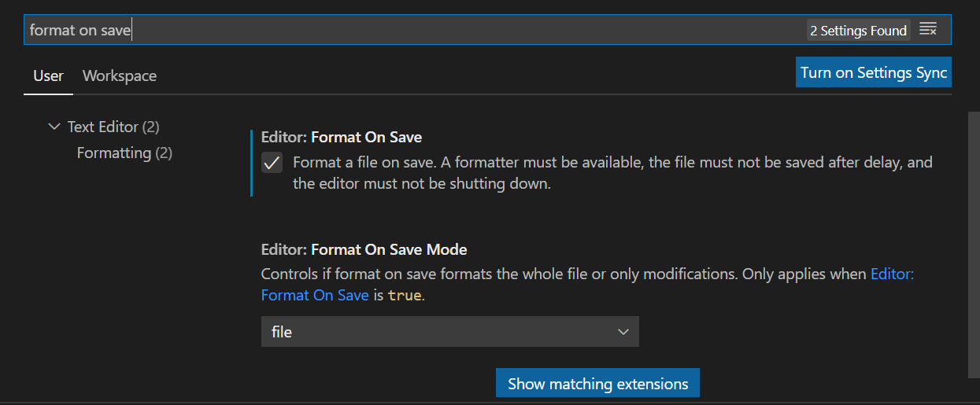Select Text Editor (2) tree label
The image size is (980, 405).
[113, 127]
